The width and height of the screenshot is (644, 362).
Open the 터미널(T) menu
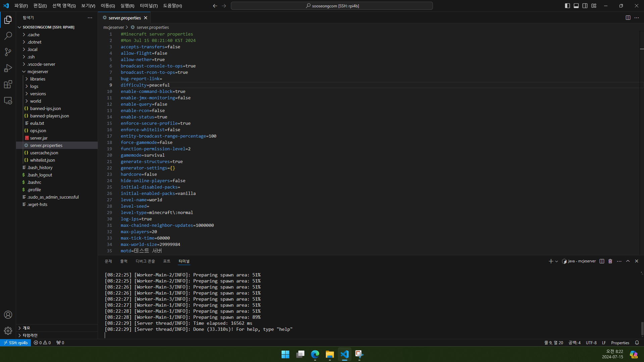[x=149, y=6]
